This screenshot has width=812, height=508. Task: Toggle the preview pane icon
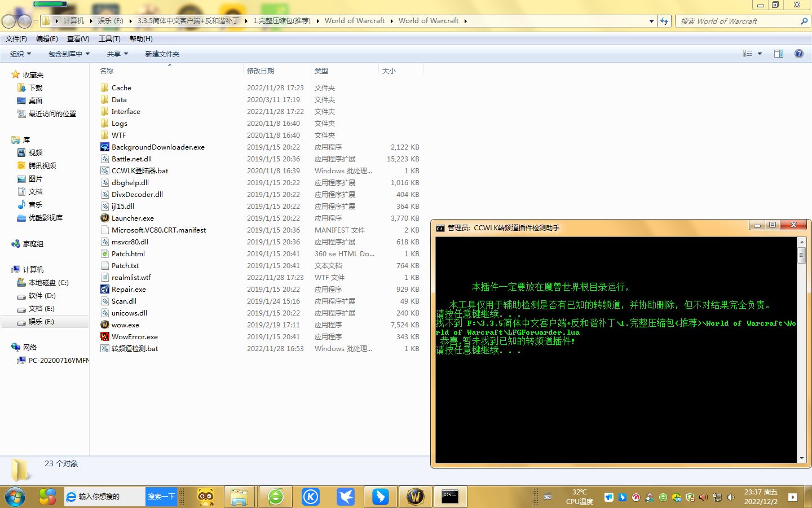779,54
